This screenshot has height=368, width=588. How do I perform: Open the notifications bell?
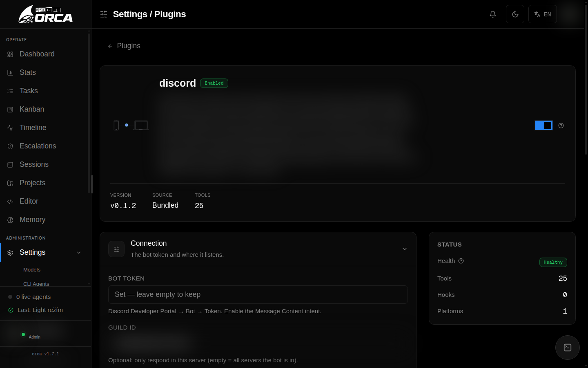pyautogui.click(x=493, y=14)
